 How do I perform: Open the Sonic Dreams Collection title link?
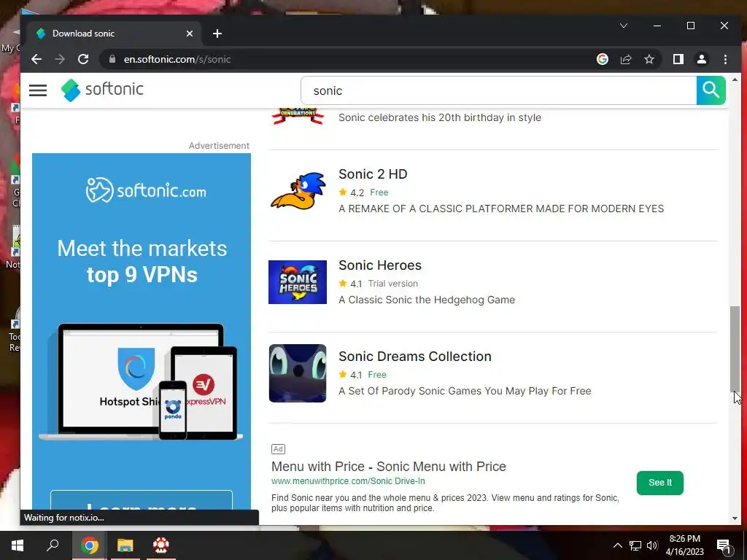[415, 356]
